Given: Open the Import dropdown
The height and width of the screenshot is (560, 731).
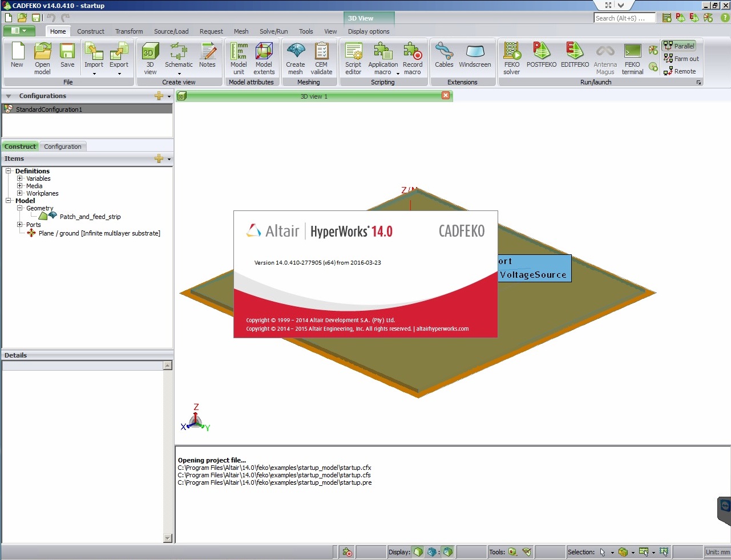Looking at the screenshot, I should [x=94, y=73].
